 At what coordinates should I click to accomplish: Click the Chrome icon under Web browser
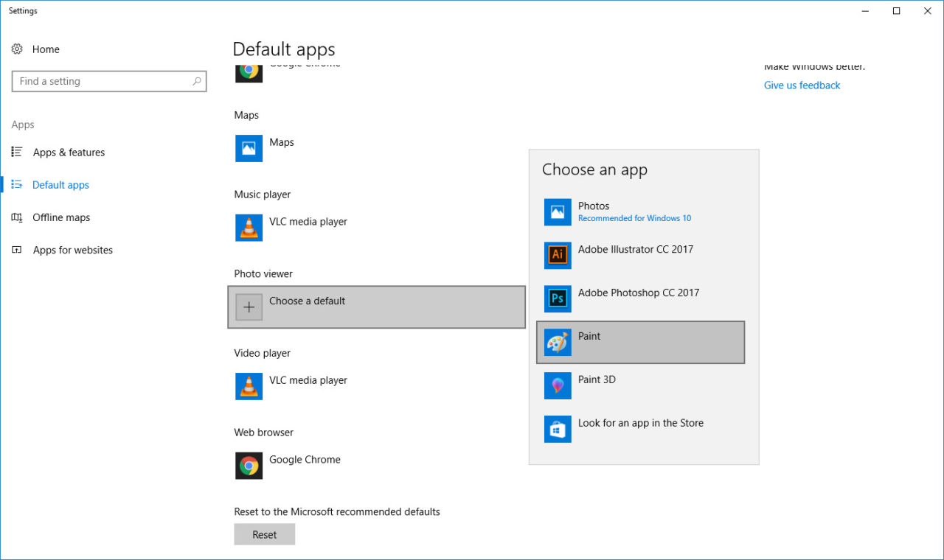pyautogui.click(x=249, y=466)
